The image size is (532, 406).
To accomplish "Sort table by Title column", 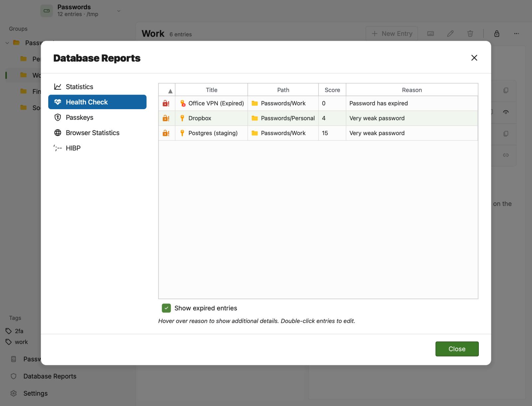I will [211, 90].
